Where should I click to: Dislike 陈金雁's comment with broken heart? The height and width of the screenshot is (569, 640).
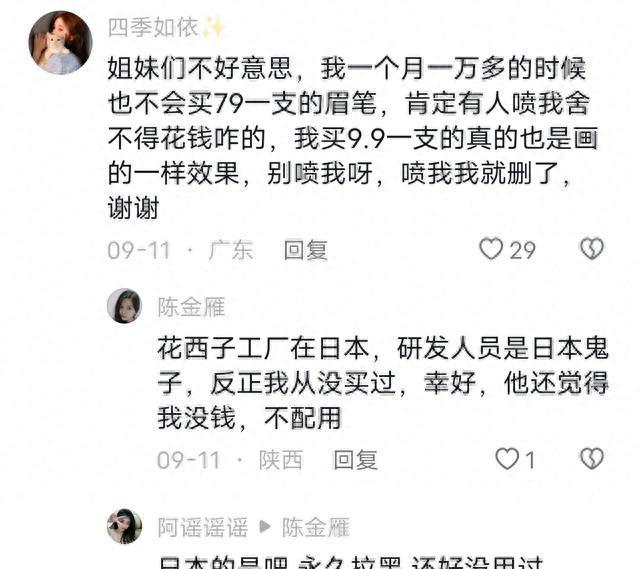tap(592, 459)
